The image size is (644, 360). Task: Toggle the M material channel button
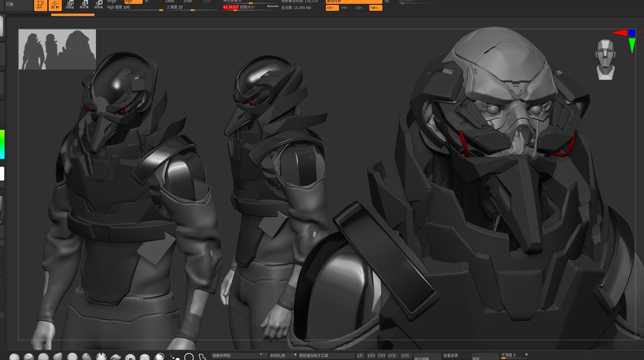point(147,2)
